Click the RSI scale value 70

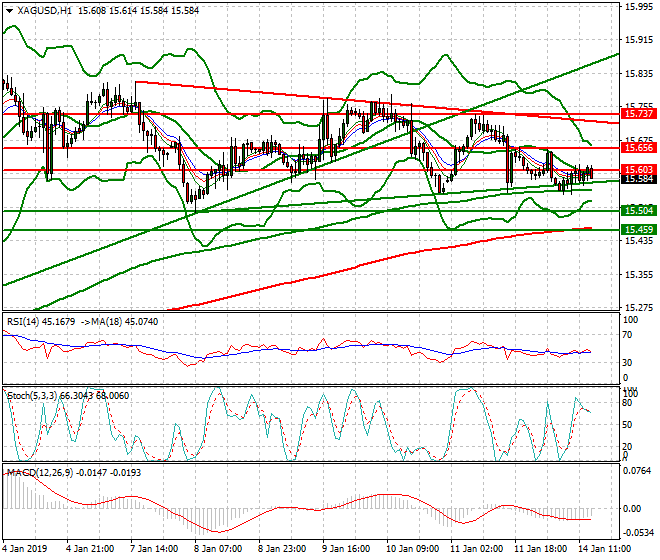click(x=627, y=335)
